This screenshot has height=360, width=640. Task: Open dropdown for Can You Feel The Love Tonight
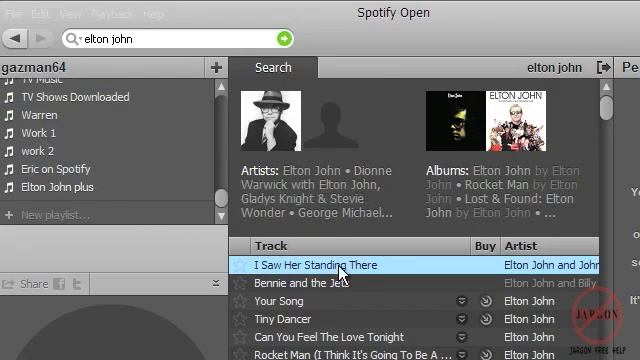click(x=462, y=337)
